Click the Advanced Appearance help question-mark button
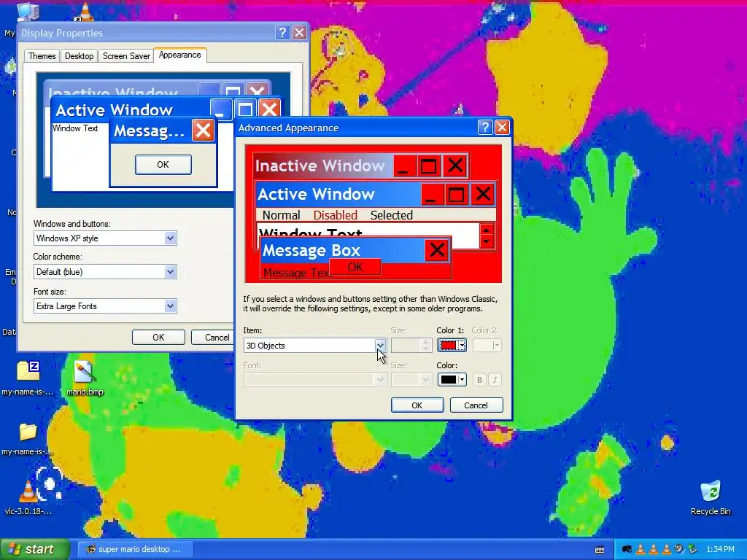This screenshot has height=560, width=747. point(485,127)
